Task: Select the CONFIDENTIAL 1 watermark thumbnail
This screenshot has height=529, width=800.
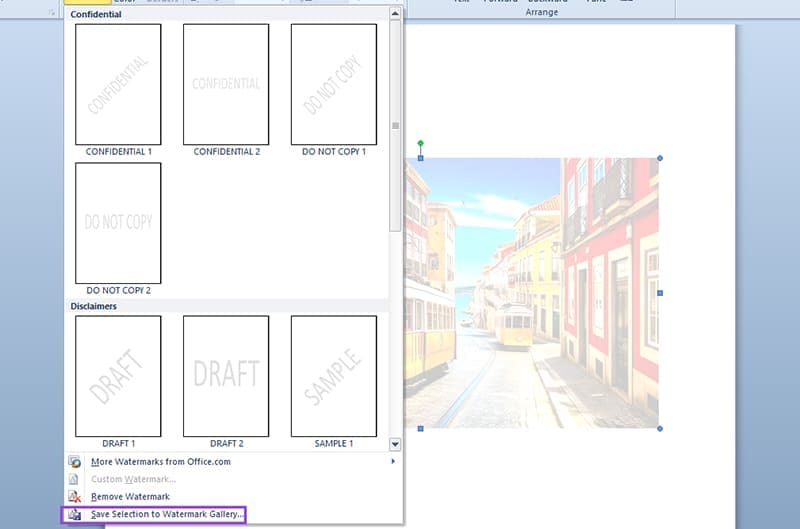Action: [x=118, y=85]
